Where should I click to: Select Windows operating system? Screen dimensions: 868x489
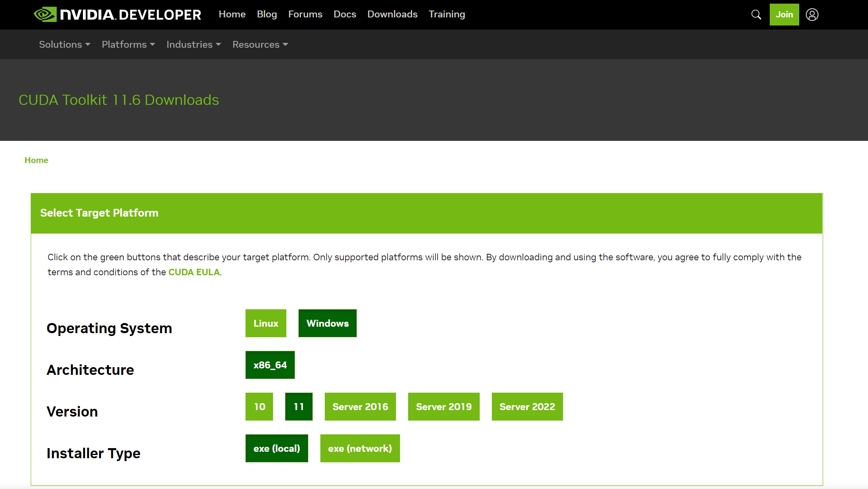pyautogui.click(x=328, y=323)
